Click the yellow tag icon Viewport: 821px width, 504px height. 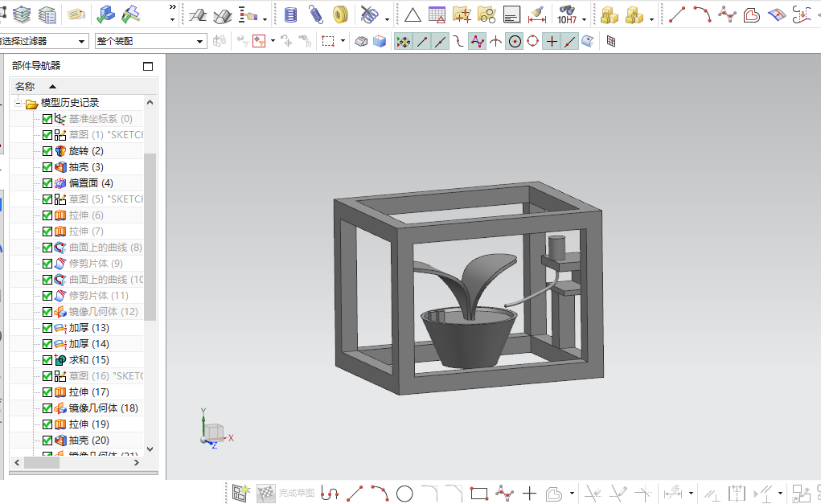click(x=76, y=14)
